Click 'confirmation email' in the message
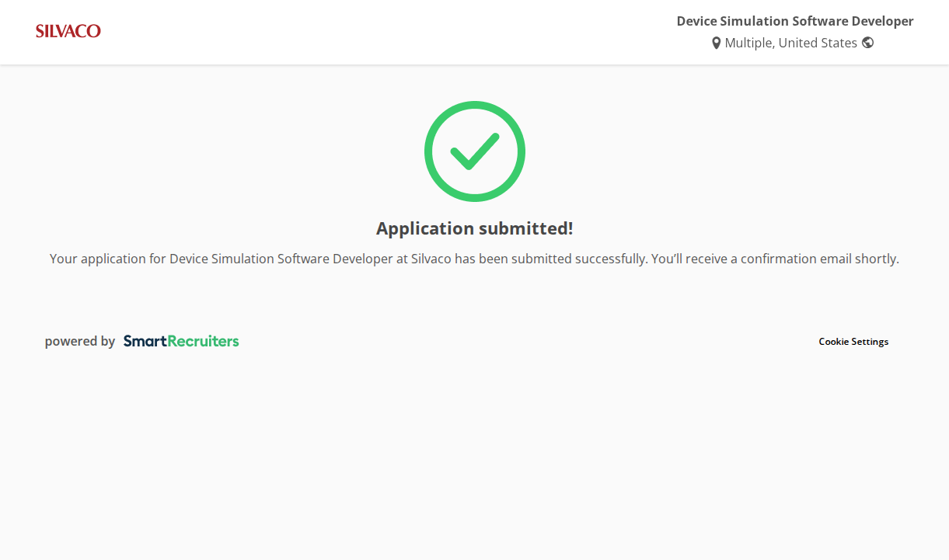949x560 pixels. tap(779, 259)
